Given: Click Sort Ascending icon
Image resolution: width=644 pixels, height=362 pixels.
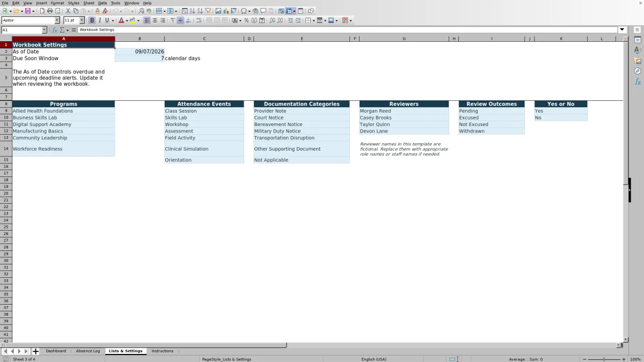Looking at the screenshot, I should point(192,11).
